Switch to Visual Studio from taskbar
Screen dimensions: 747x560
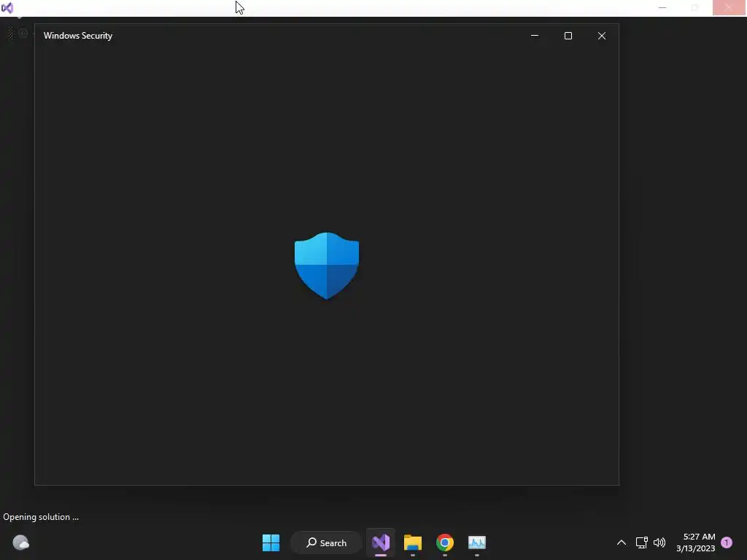tap(381, 542)
